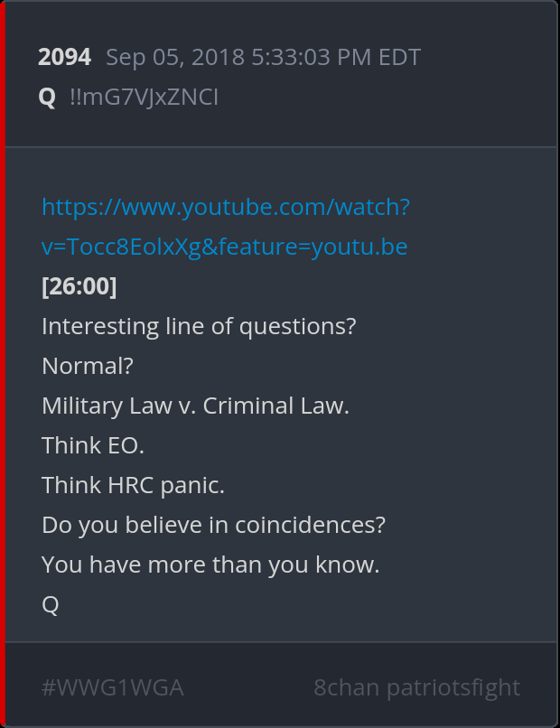The width and height of the screenshot is (560, 728).
Task: Click the time 5:33:03 PM EDT
Action: [336, 57]
